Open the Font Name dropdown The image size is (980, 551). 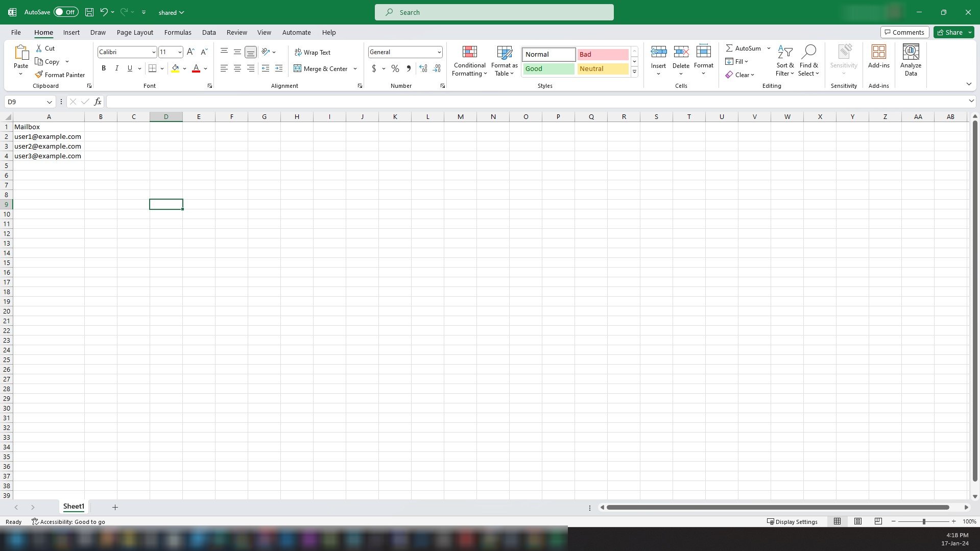point(154,52)
